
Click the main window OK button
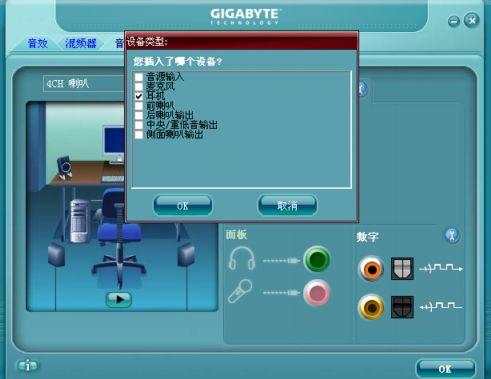tap(445, 369)
